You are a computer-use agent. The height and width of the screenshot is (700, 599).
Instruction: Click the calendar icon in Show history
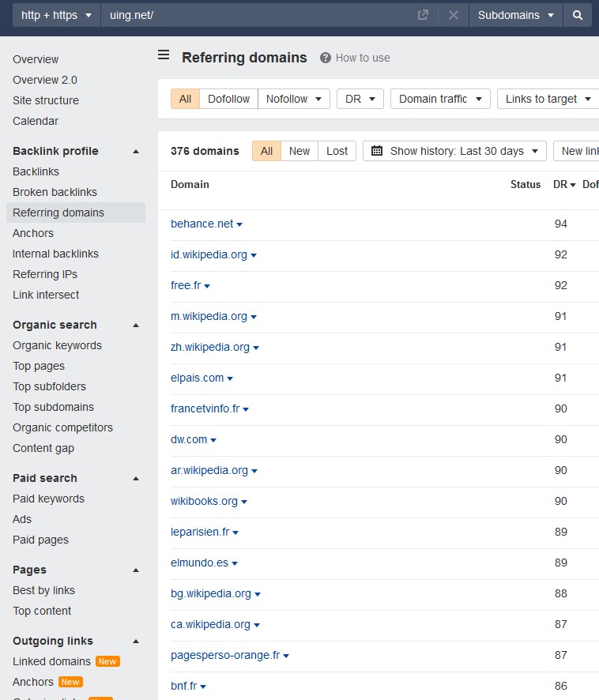coord(377,151)
